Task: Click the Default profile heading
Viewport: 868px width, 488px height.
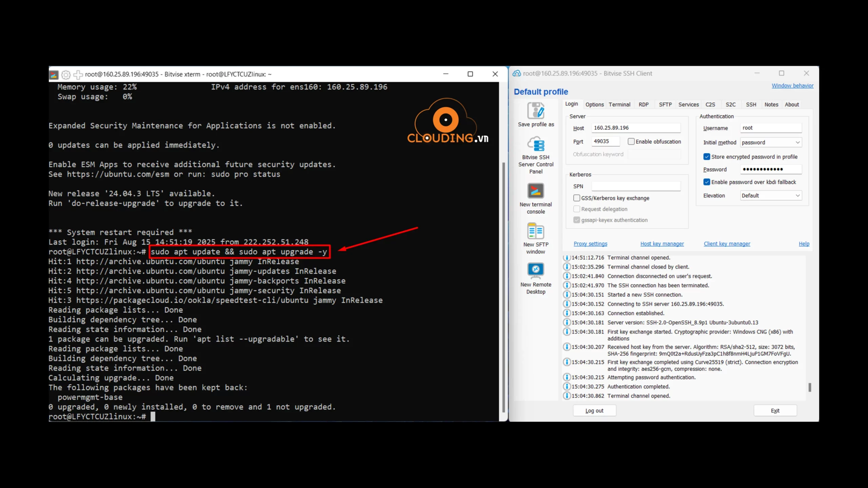Action: (541, 92)
